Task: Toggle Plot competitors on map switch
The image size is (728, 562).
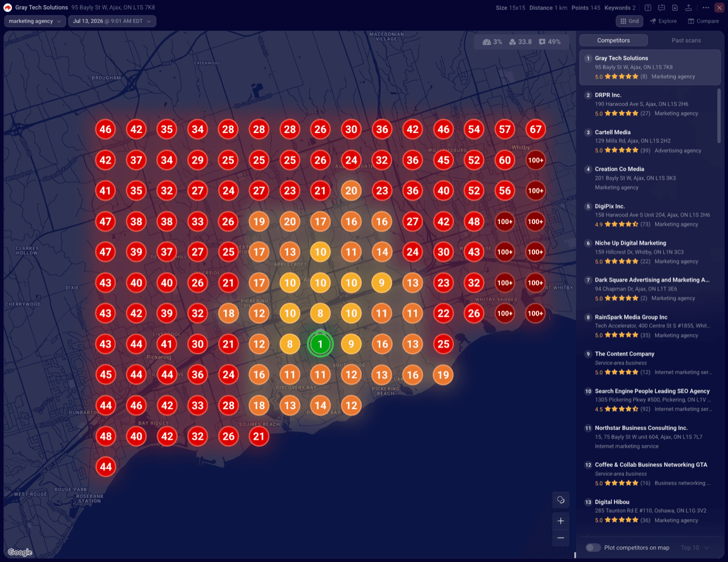Action: [x=593, y=548]
